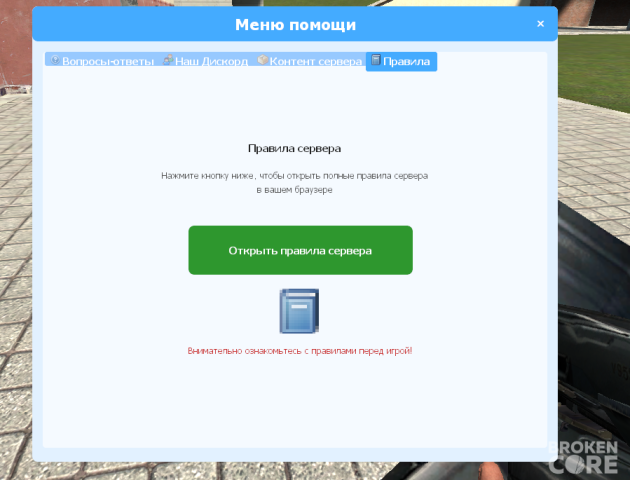The height and width of the screenshot is (480, 630).
Task: Click the question mark icon on Вопросы-ответы
Action: click(x=55, y=60)
